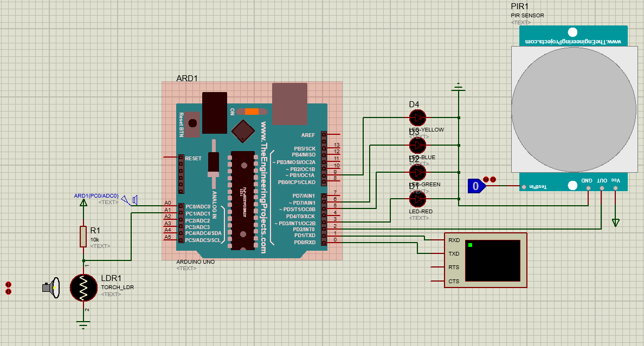The image size is (644, 346).
Task: Select the PIR sensor dome
Action: point(574,109)
